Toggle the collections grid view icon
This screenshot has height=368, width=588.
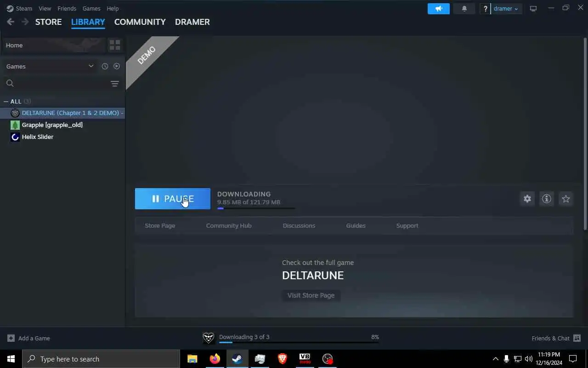[115, 45]
